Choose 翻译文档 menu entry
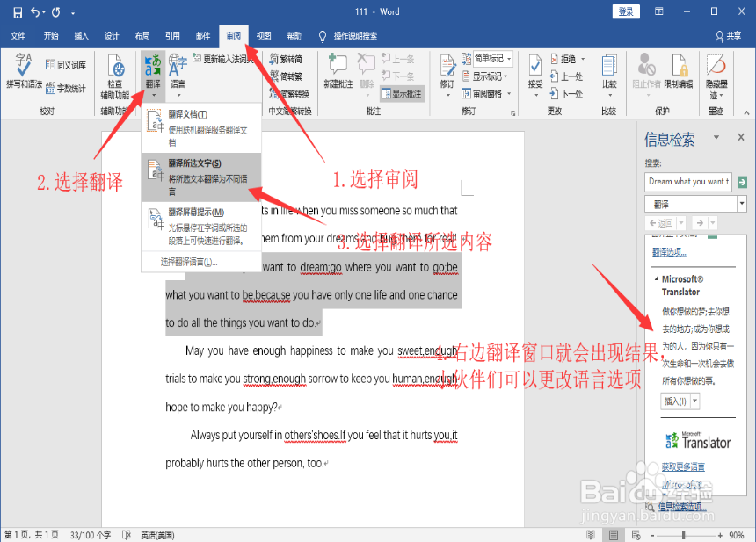Viewport: 756px width, 542px height. (x=201, y=127)
